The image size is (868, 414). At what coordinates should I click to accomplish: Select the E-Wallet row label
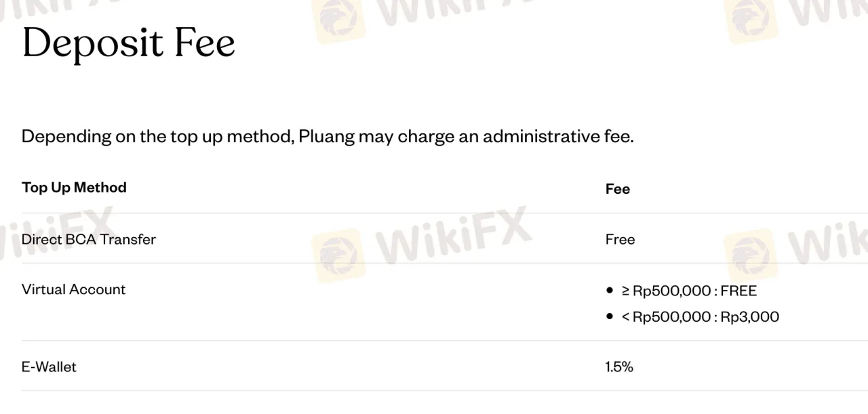pos(49,367)
